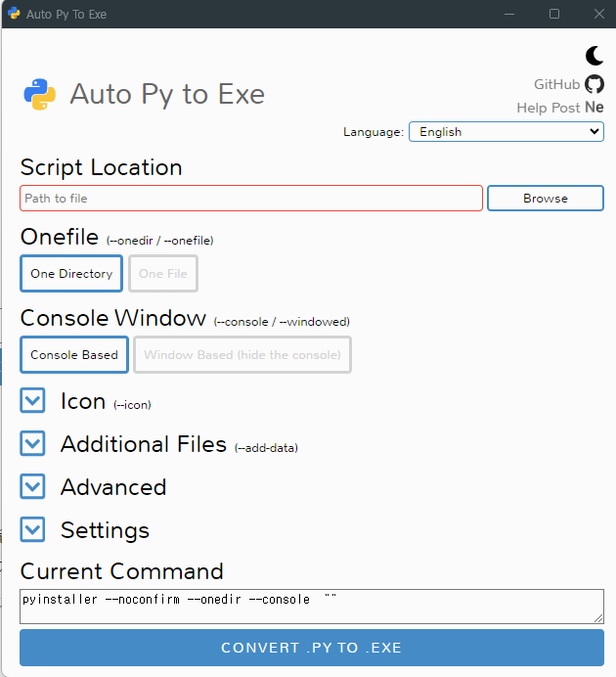Click the Python logo beside the app title

coord(40,94)
